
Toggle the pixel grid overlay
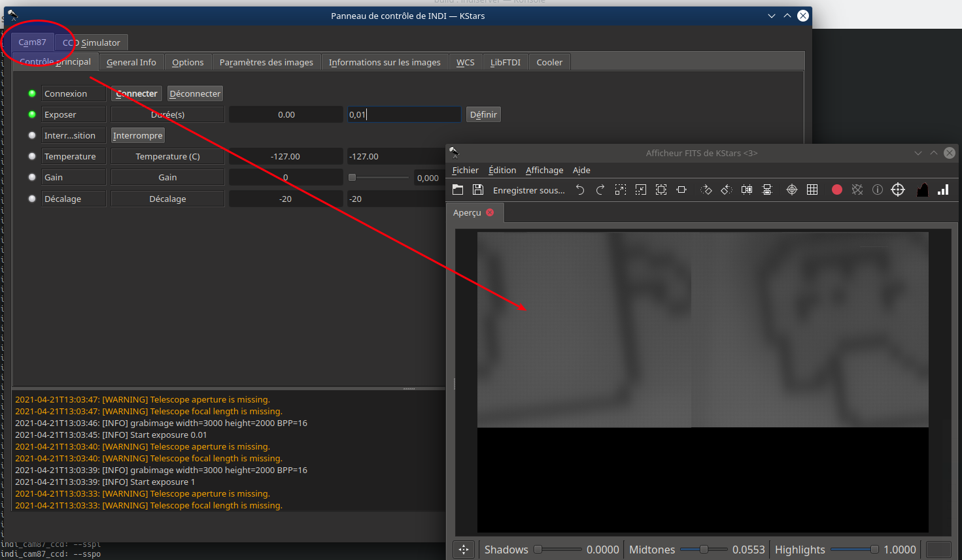pyautogui.click(x=812, y=189)
